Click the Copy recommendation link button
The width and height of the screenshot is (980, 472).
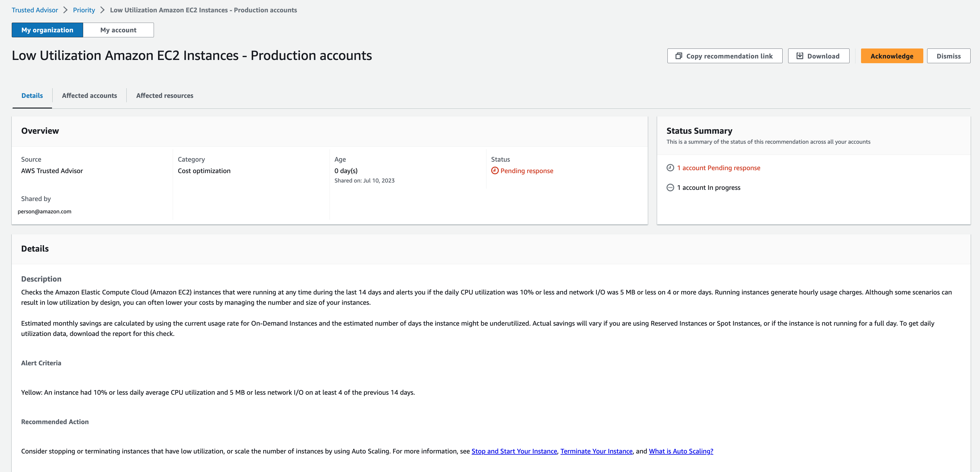pyautogui.click(x=725, y=56)
